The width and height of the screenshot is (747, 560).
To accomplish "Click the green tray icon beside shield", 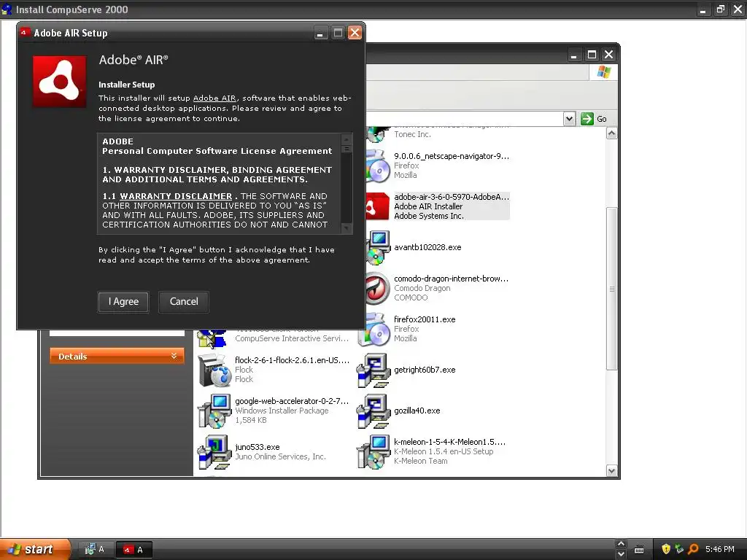I will tap(679, 549).
